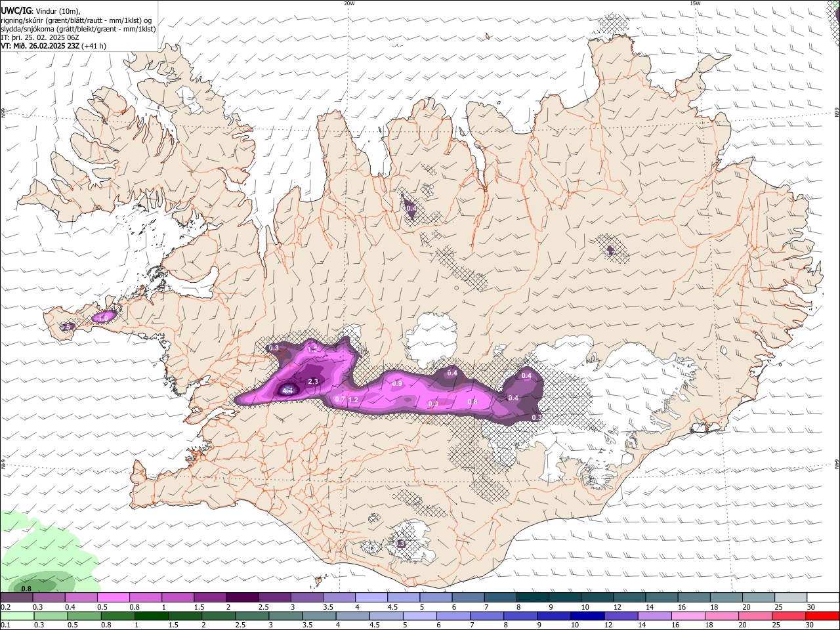Pick upper legend light grey swatch 25 to 30
The width and height of the screenshot is (840, 630).
click(x=790, y=597)
